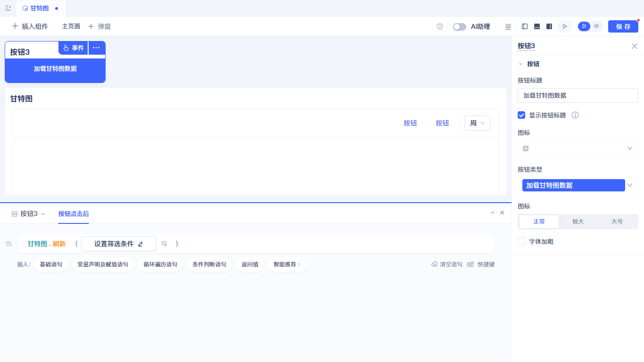Switch to the 主页面 tab
Viewport: 644px width, 362px height.
[71, 26]
